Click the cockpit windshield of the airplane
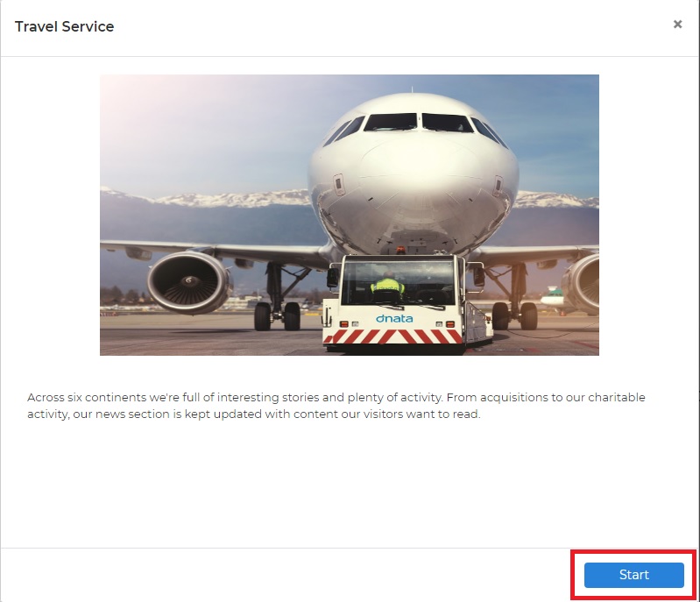The height and width of the screenshot is (602, 700). (417, 123)
